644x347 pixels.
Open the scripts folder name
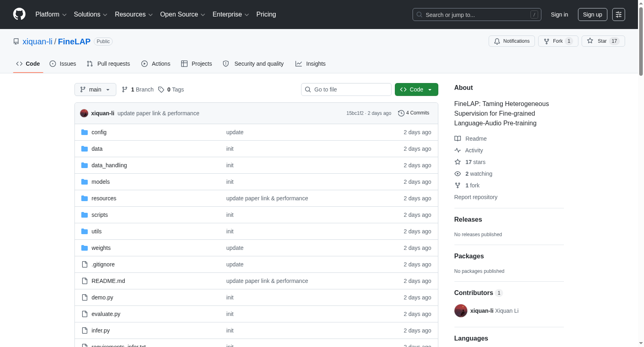[x=100, y=215]
